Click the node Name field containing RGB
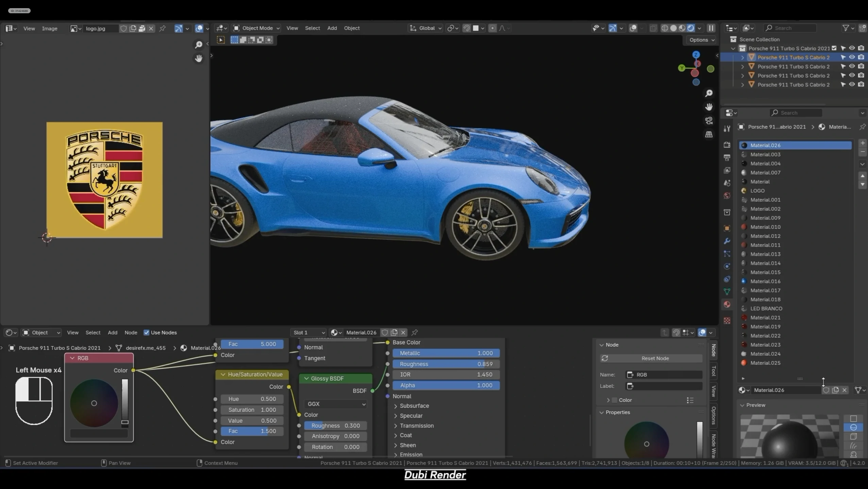Screen dimensions: 868x489 tap(664, 374)
